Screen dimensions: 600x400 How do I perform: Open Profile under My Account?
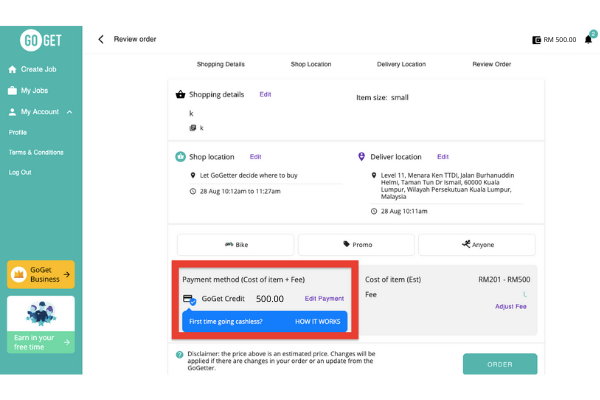click(x=18, y=132)
